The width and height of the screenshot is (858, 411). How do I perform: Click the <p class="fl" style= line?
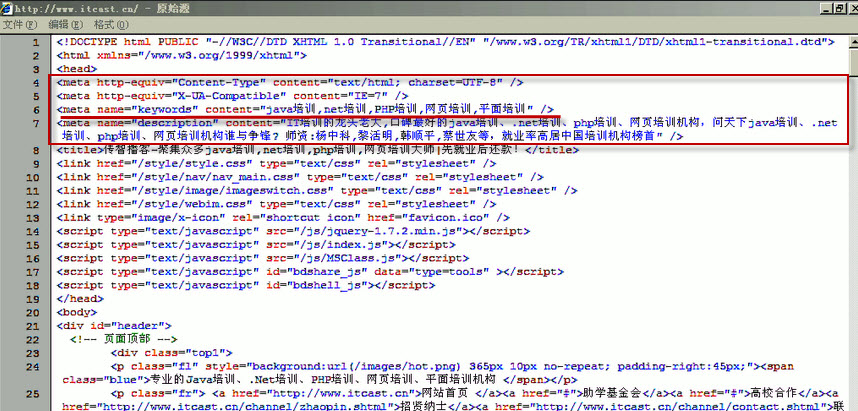click(452, 366)
